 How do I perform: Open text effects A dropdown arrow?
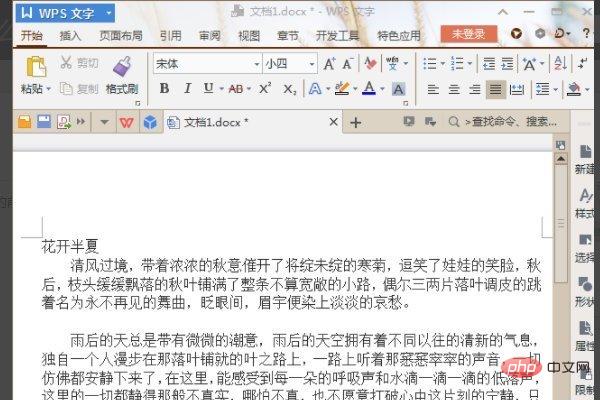[328, 89]
